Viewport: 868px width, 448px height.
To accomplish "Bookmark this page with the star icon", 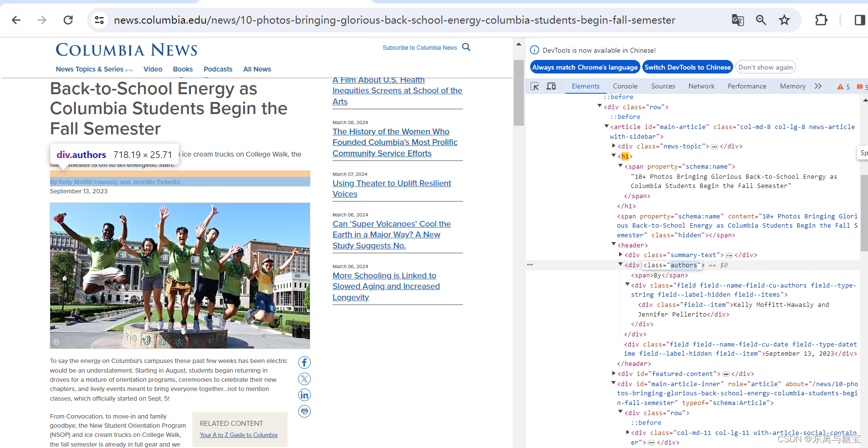I will (x=784, y=20).
